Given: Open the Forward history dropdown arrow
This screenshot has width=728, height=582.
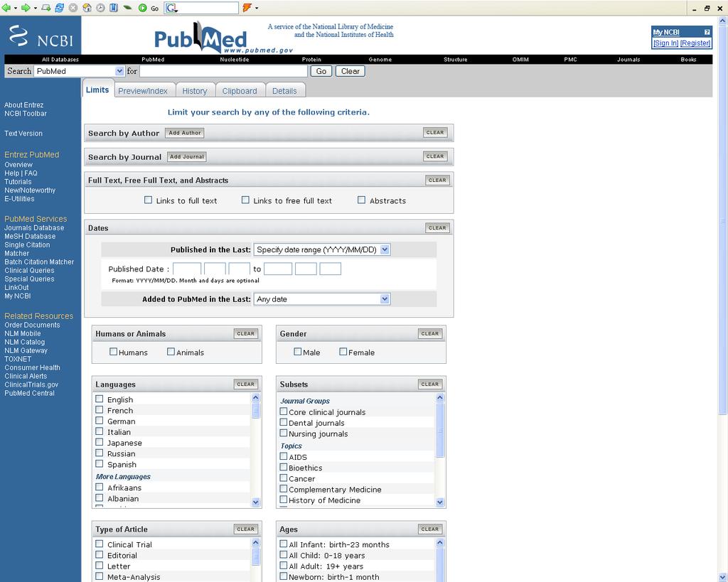Looking at the screenshot, I should [x=35, y=9].
